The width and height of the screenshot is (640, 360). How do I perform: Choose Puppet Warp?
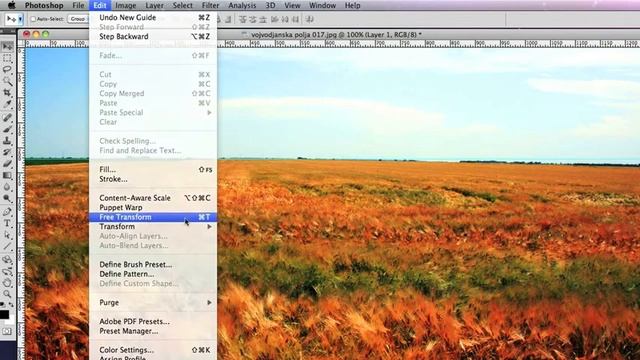pyautogui.click(x=153, y=207)
